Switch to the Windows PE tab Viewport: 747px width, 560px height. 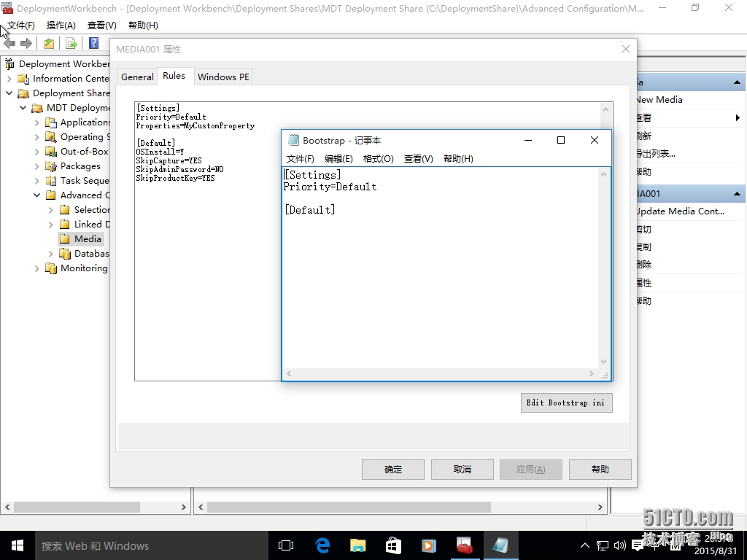[x=223, y=77]
